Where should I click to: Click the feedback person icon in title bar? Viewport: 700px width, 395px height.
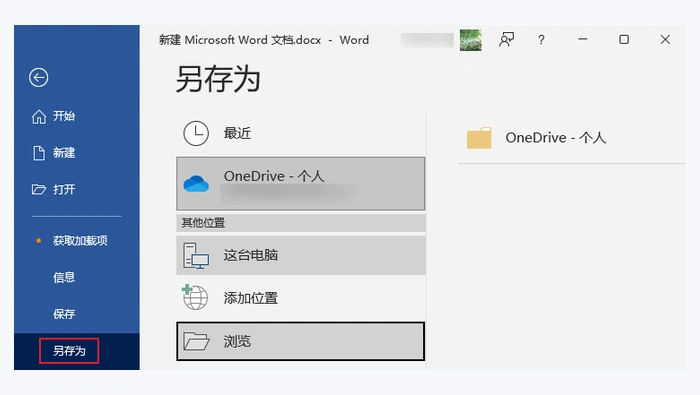[506, 40]
